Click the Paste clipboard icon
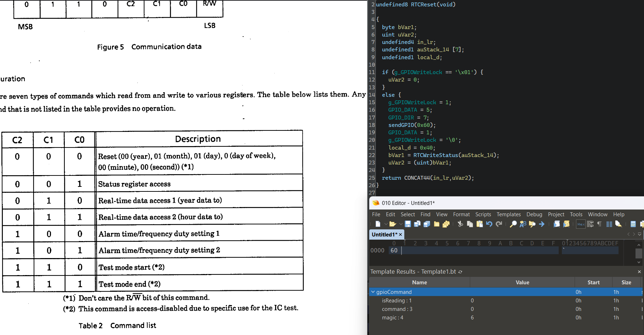This screenshot has height=335, width=644. point(480,224)
